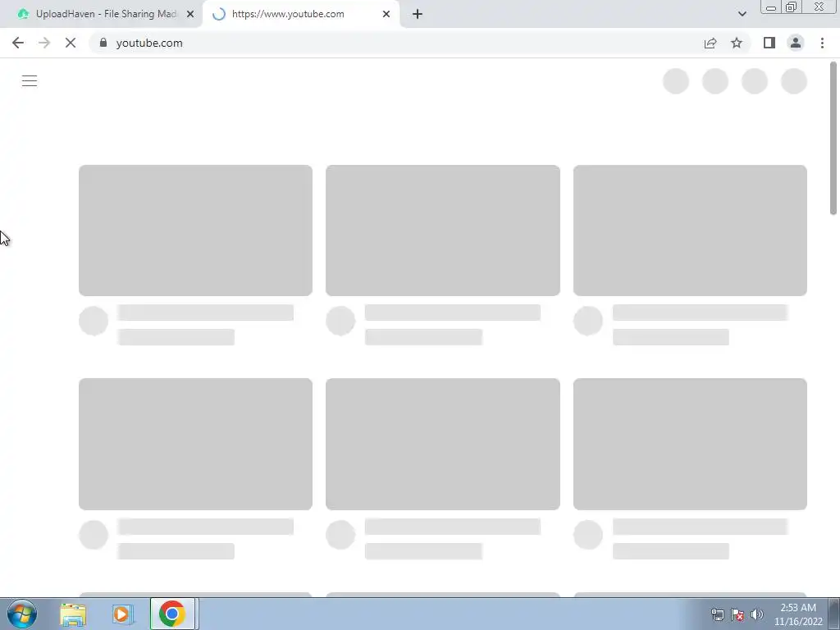Viewport: 840px width, 630px height.
Task: Click the forward navigation arrow
Action: pyautogui.click(x=44, y=43)
